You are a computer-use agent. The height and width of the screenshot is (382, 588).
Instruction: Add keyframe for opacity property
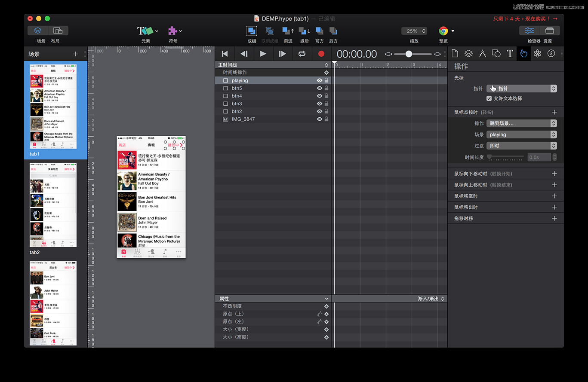326,306
